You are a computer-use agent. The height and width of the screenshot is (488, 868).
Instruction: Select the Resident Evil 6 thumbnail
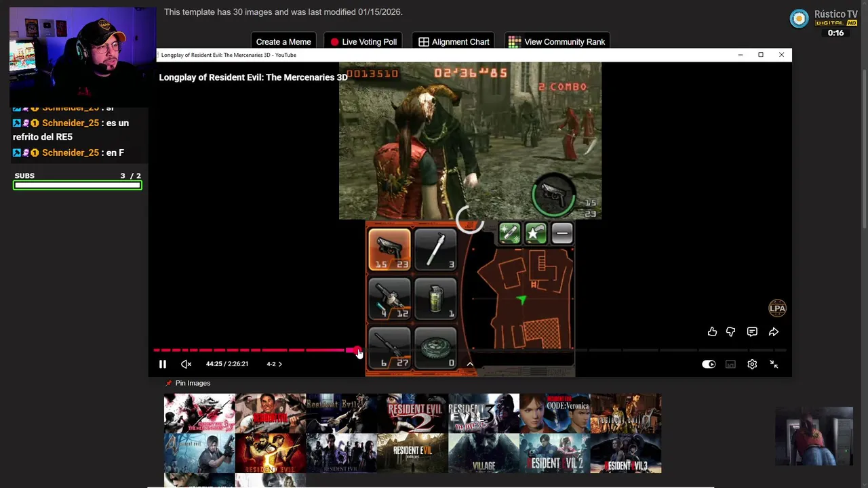tap(341, 453)
